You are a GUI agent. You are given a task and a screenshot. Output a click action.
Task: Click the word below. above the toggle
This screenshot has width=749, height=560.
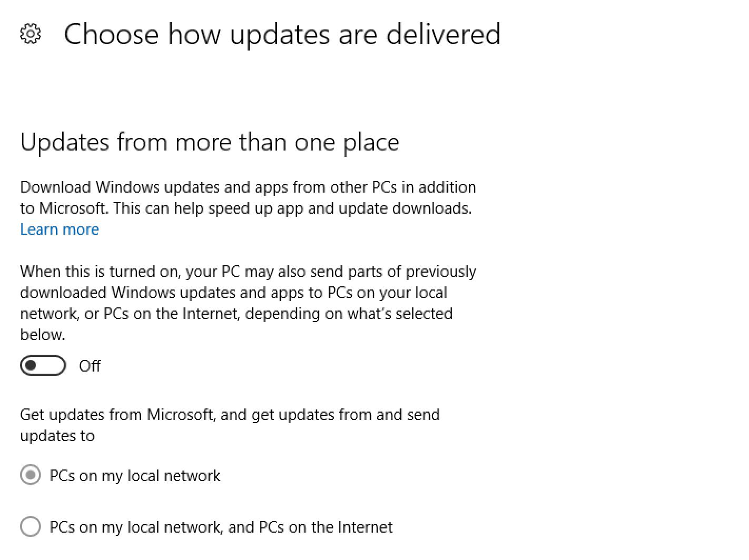43,335
